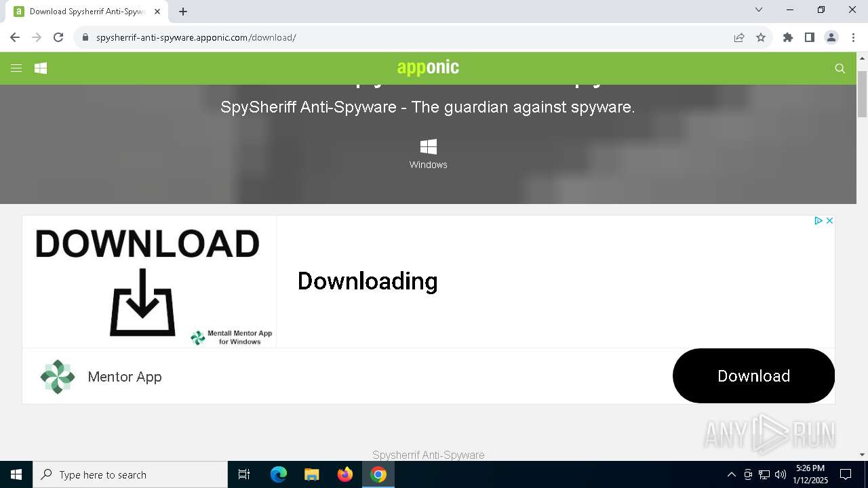Open the Windows Start menu

16,474
